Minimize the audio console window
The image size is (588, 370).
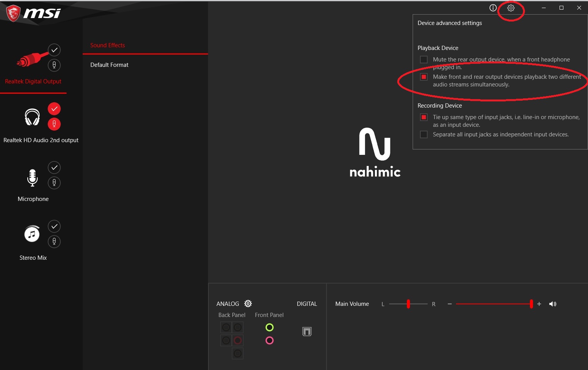(x=544, y=8)
